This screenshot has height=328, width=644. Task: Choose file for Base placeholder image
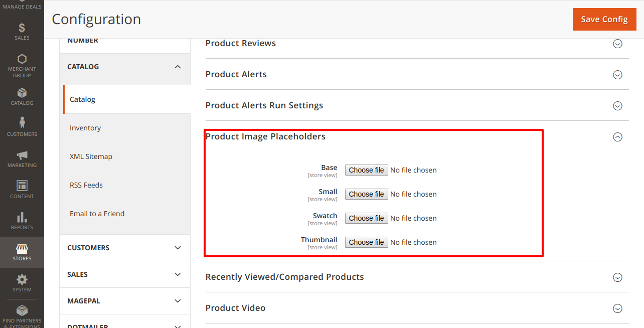tap(366, 170)
